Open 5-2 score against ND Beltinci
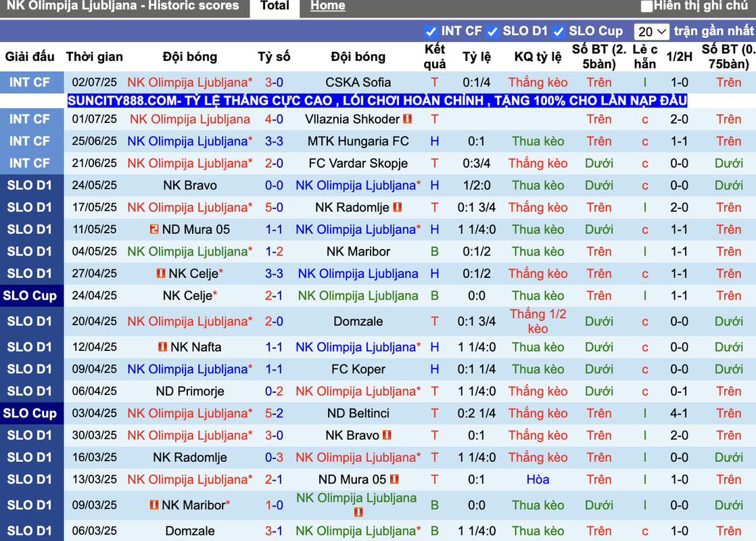 (x=274, y=413)
